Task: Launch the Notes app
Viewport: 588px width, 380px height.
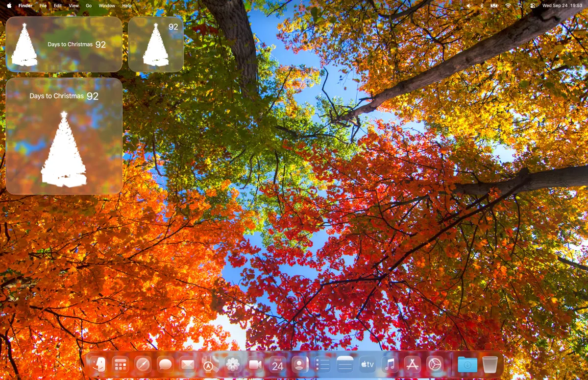Action: (345, 364)
